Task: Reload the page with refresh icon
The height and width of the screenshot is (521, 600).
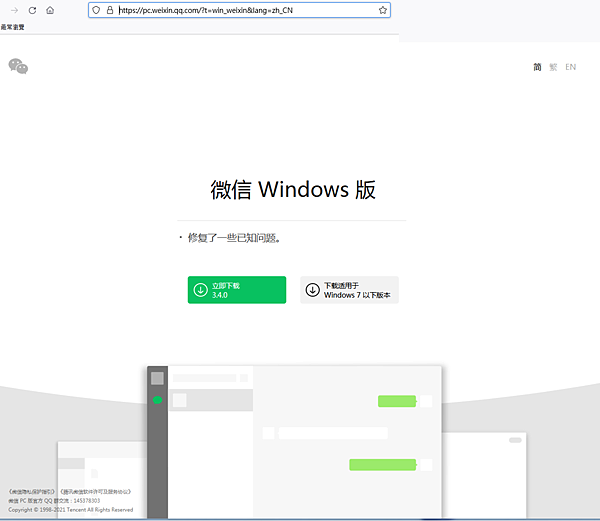Action: point(33,10)
